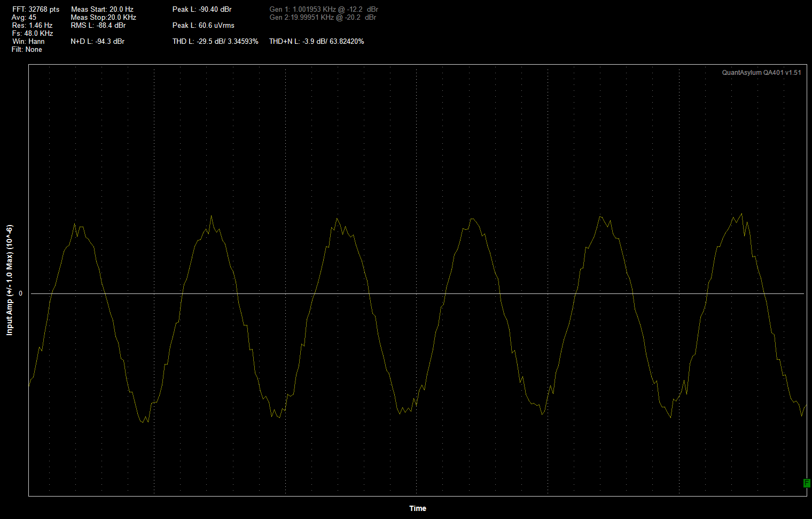Click the '0' y-axis tick label

(21, 293)
